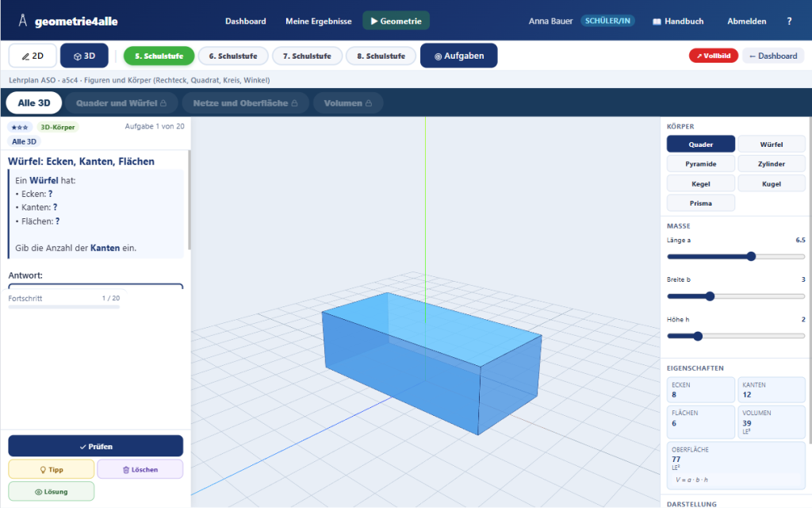Click the FLÄCHEN property card

tap(701, 422)
